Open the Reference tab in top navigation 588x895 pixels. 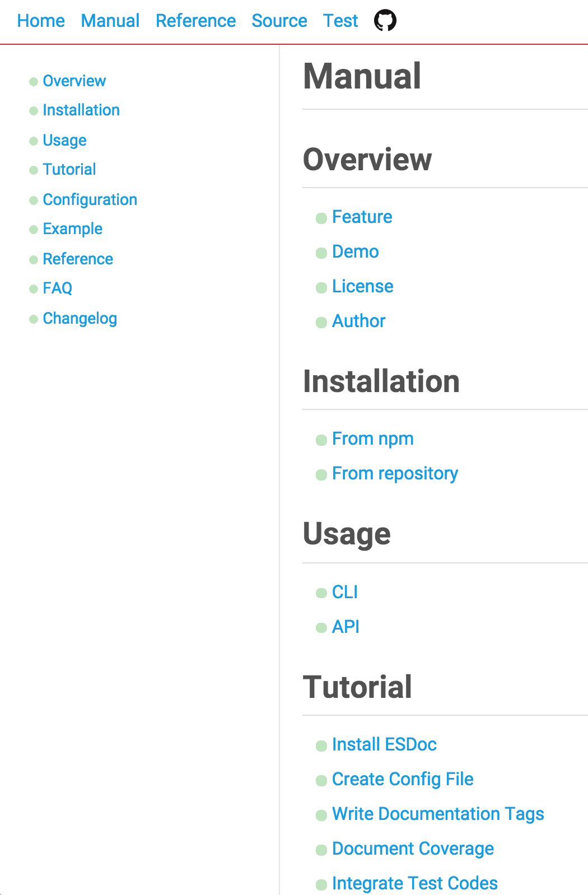[195, 21]
